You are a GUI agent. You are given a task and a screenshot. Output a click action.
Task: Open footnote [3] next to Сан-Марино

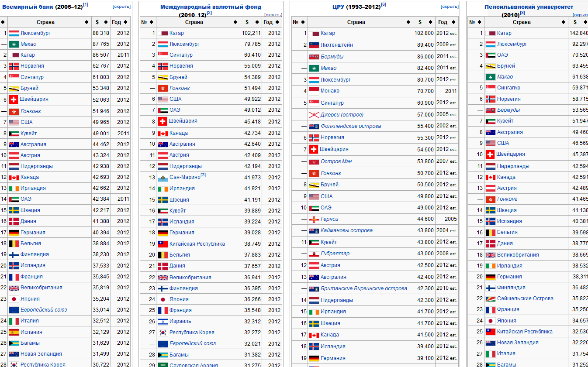click(203, 175)
